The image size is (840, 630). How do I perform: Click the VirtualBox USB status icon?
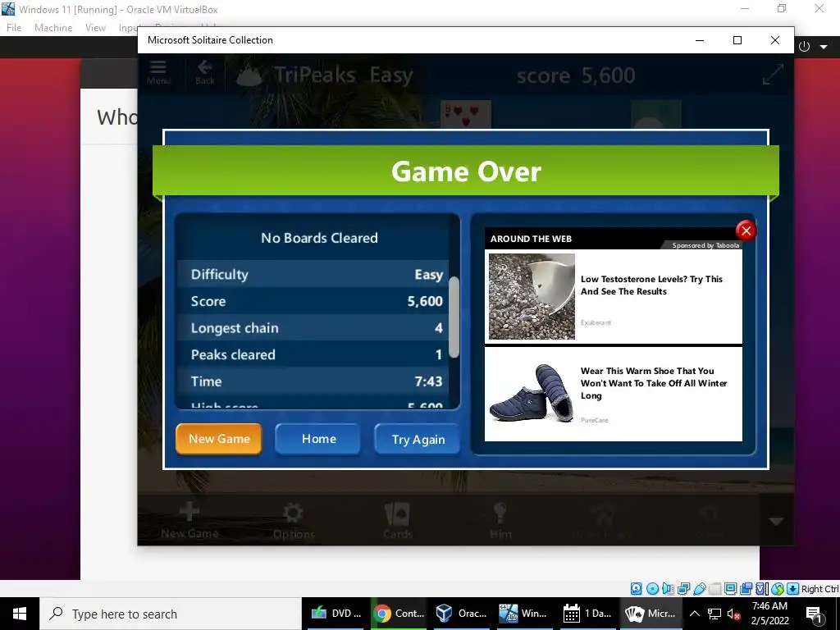pyautogui.click(x=700, y=589)
